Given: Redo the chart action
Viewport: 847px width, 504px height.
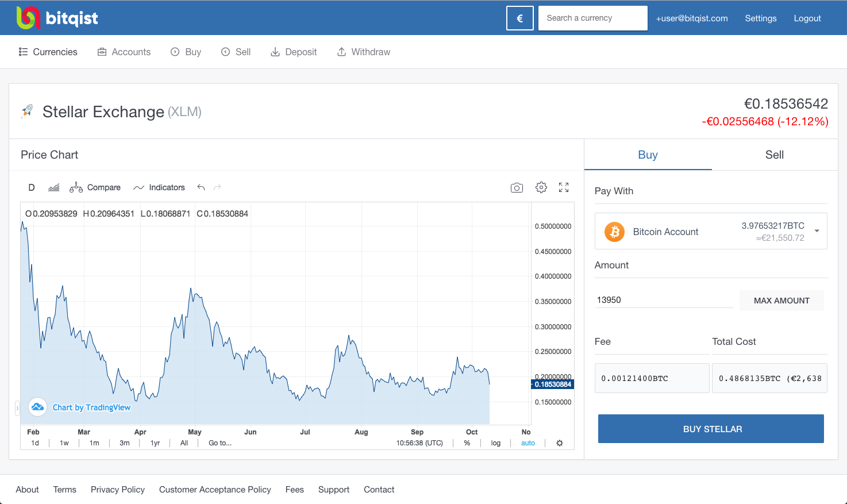Looking at the screenshot, I should point(217,187).
